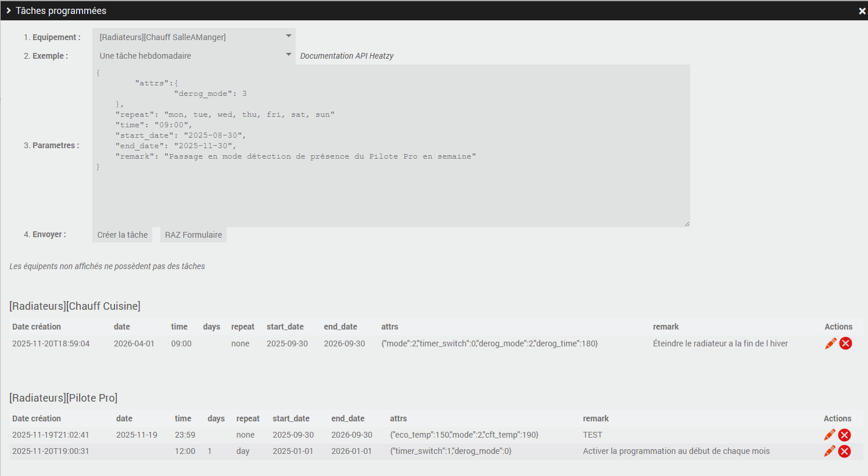The height and width of the screenshot is (476, 868).
Task: Select the [Radiateurs][Pilote Pro] section heading
Action: click(x=63, y=398)
